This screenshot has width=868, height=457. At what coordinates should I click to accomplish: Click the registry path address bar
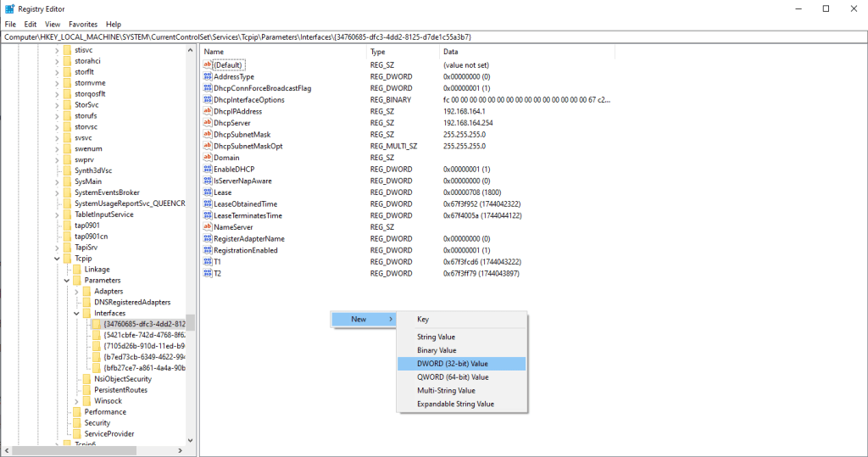coord(424,37)
